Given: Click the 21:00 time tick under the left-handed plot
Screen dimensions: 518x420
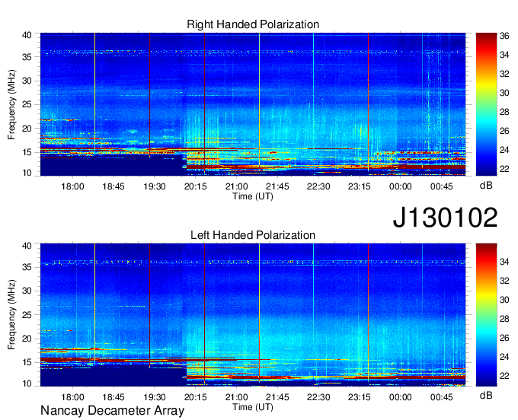Looking at the screenshot, I should click(237, 397).
